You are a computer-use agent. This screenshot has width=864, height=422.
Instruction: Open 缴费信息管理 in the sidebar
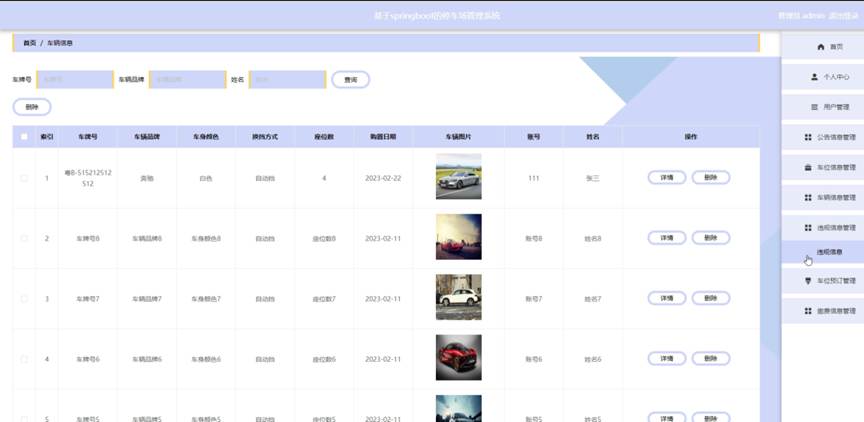[823, 311]
